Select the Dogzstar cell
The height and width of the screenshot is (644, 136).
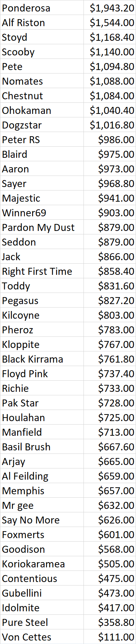(x=42, y=125)
